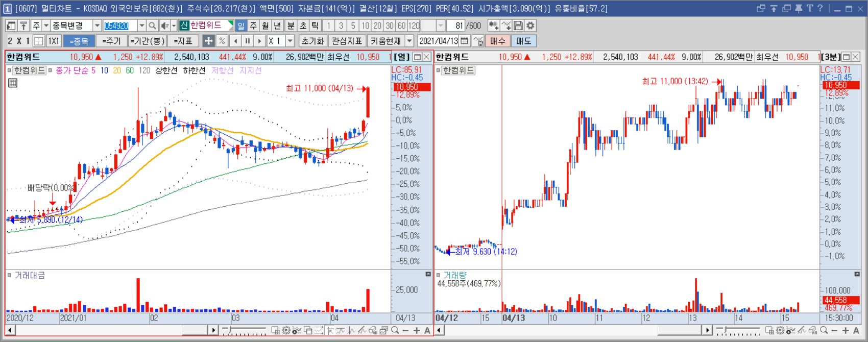Open the speaker icon dropdown arrow
This screenshot has width=868, height=342.
(174, 26)
